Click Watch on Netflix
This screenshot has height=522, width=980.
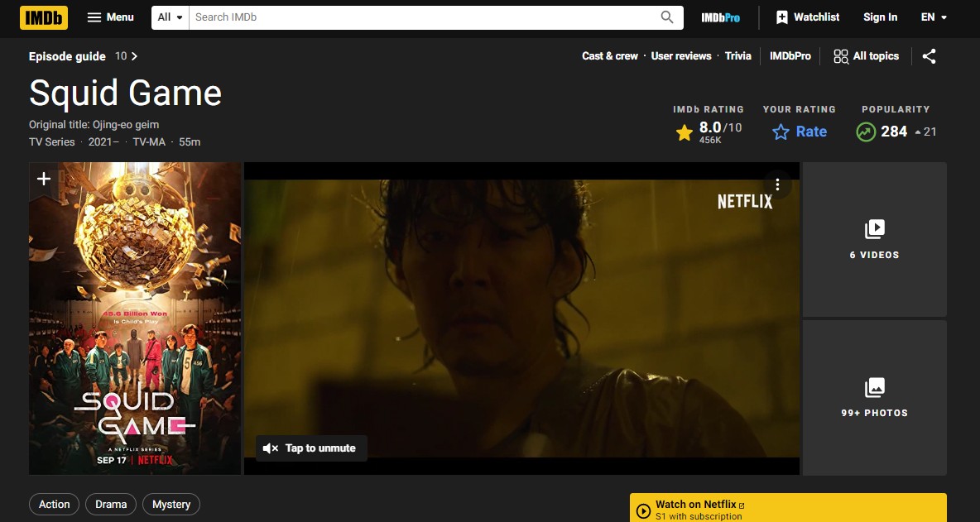click(x=788, y=508)
